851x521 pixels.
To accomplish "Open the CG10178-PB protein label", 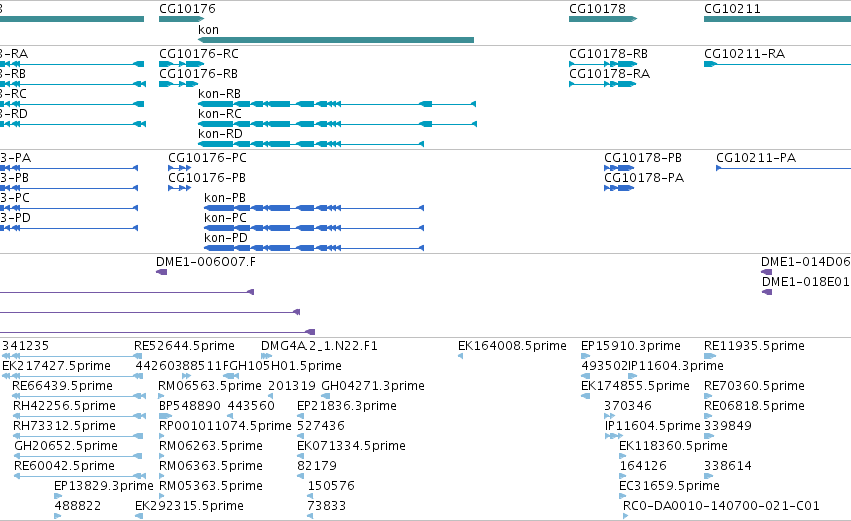I will pyautogui.click(x=643, y=158).
